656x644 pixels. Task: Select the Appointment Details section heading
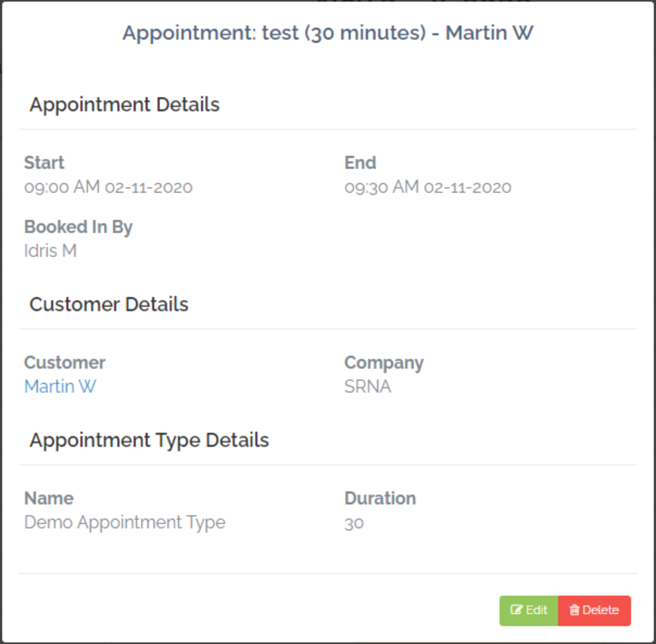point(124,105)
